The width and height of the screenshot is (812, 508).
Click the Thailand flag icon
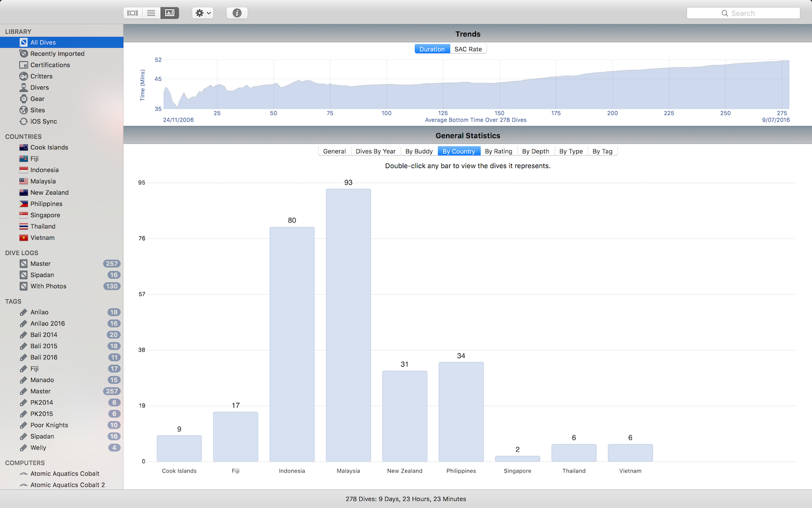[x=24, y=227]
